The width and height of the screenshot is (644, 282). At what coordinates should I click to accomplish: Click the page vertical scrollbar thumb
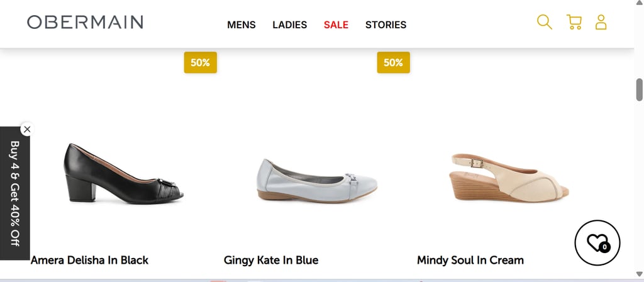click(x=640, y=90)
